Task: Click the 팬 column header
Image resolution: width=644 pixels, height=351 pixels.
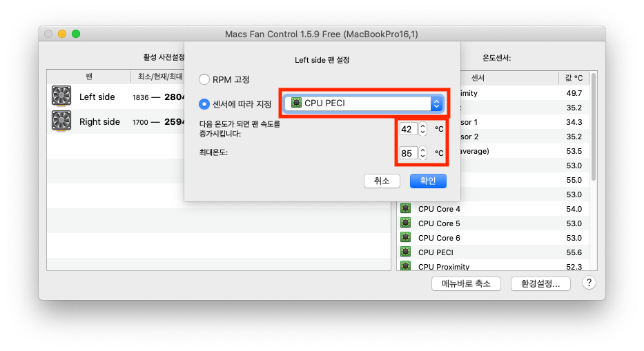Action: click(x=89, y=77)
